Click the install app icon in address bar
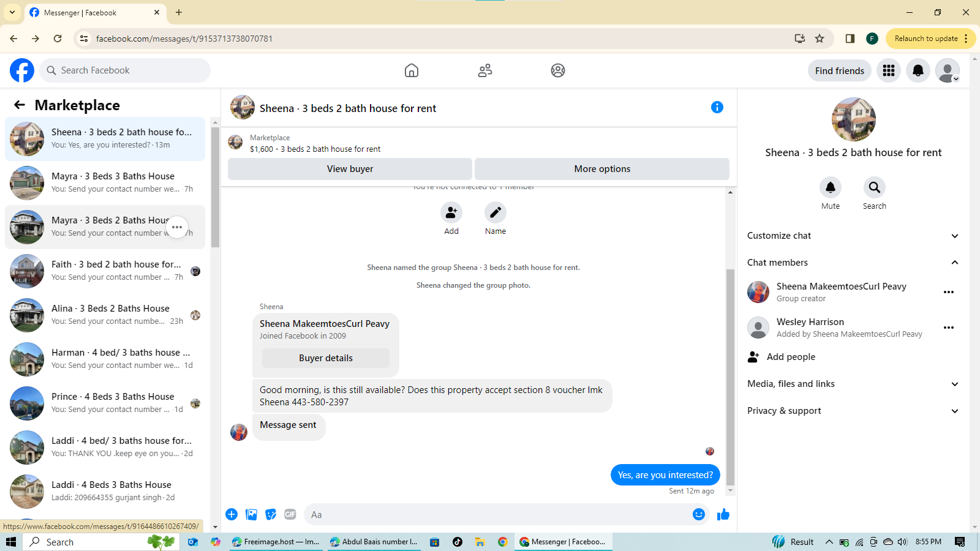Screen dimensions: 980x551 point(799,39)
